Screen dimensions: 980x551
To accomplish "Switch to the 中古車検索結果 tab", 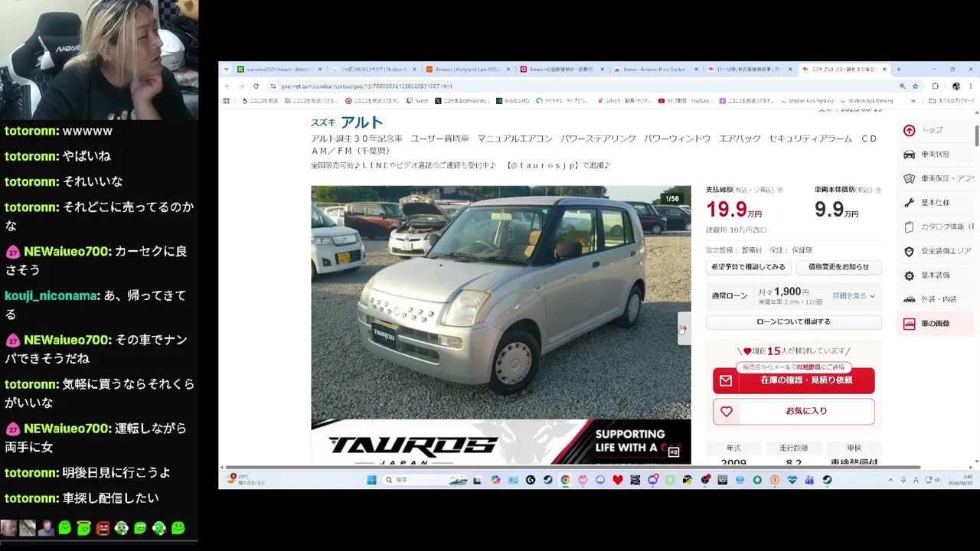I will [x=750, y=69].
